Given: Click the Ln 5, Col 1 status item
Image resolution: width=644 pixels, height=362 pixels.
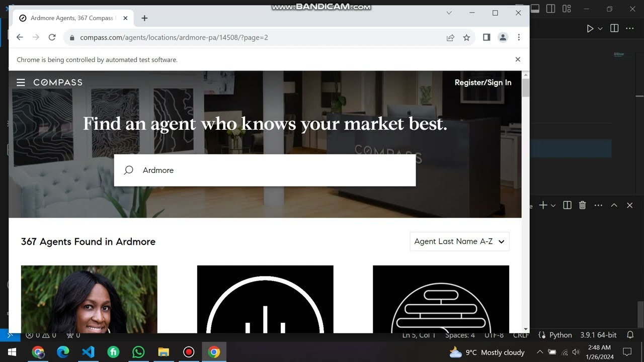Looking at the screenshot, I should tap(419, 335).
